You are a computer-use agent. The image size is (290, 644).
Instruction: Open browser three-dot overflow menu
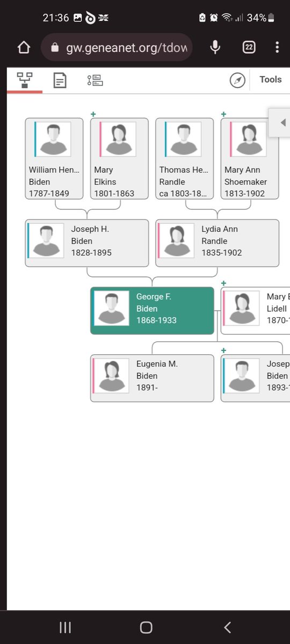[x=277, y=47]
